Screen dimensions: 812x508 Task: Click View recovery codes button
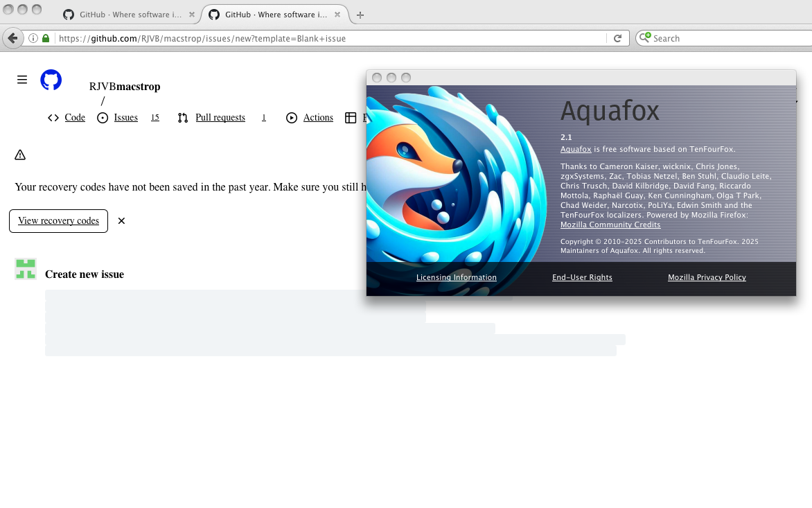click(58, 221)
